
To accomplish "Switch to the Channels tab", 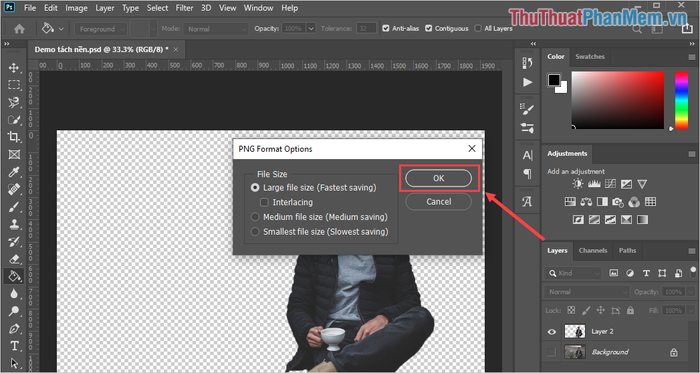I will tap(593, 250).
